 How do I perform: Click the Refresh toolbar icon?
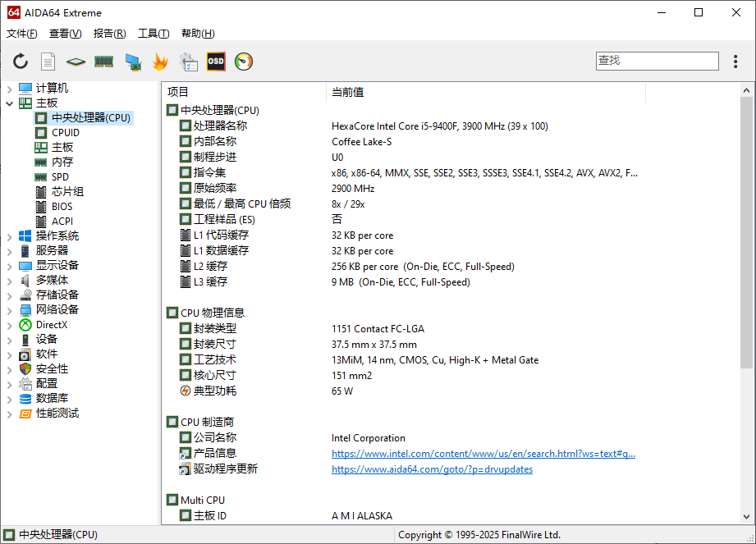(21, 62)
